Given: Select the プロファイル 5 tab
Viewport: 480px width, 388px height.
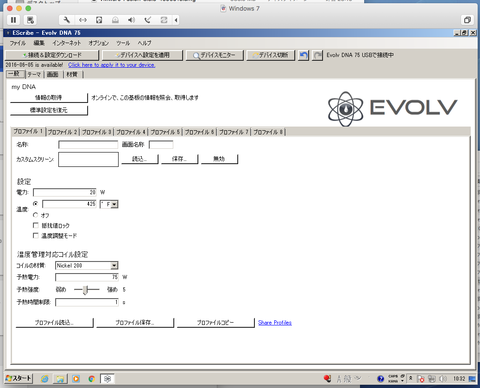Looking at the screenshot, I should [x=165, y=132].
